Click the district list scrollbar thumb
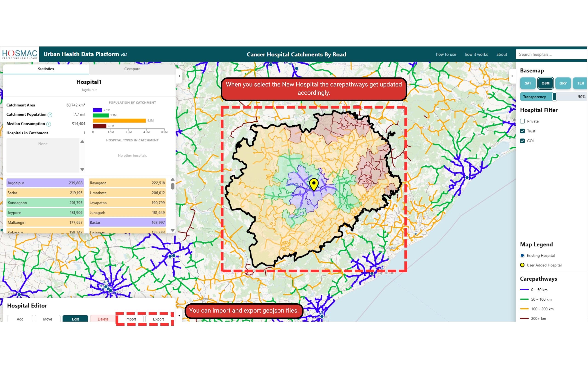 click(x=172, y=186)
